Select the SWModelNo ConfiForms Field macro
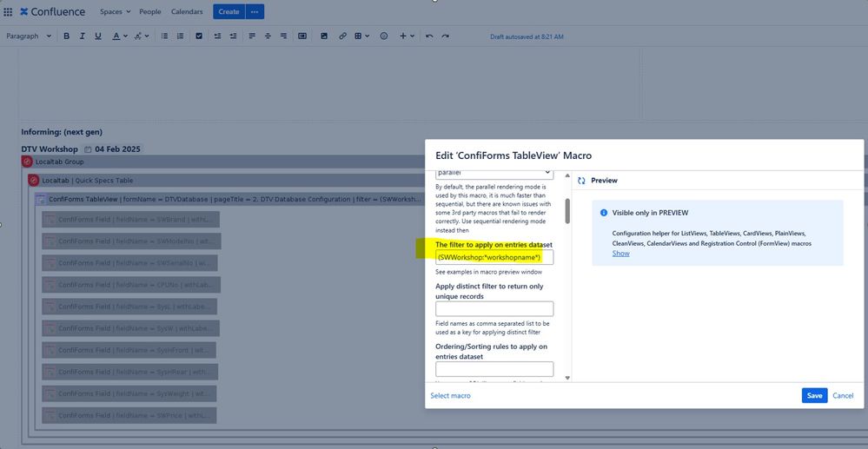 (131, 241)
